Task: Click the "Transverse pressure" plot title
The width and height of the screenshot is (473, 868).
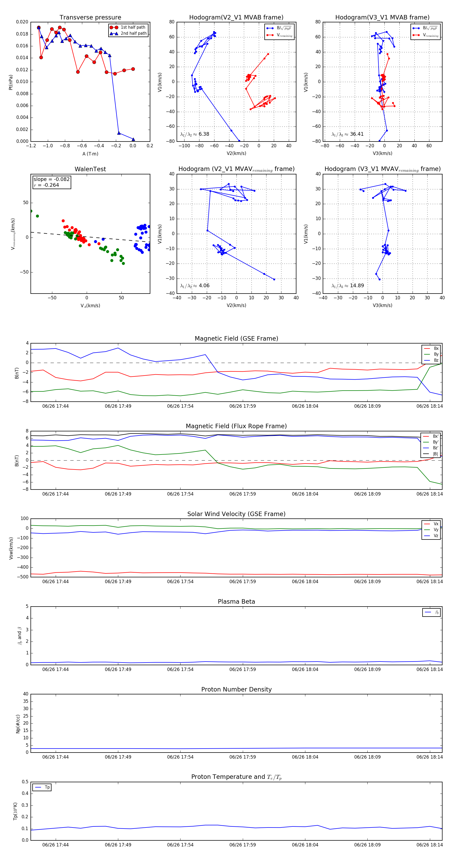Action: click(x=90, y=18)
